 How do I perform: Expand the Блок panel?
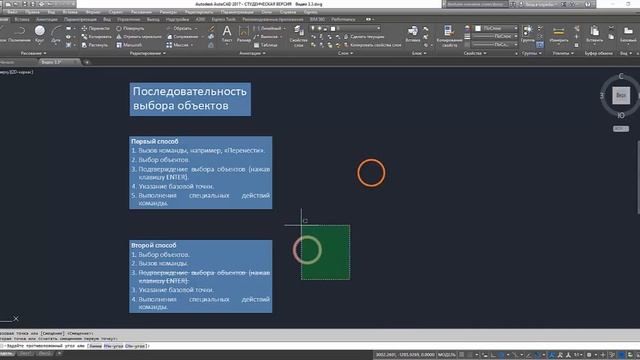click(419, 53)
